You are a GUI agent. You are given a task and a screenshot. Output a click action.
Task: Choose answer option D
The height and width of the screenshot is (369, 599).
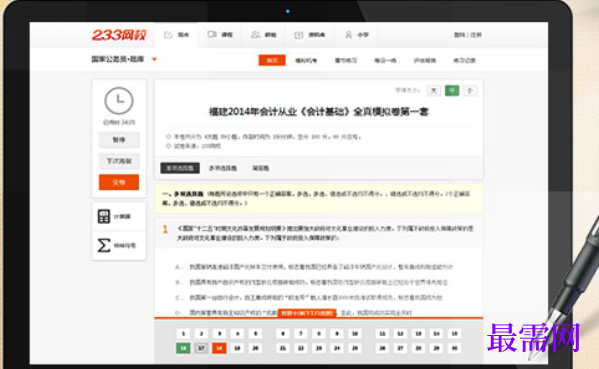(x=293, y=312)
